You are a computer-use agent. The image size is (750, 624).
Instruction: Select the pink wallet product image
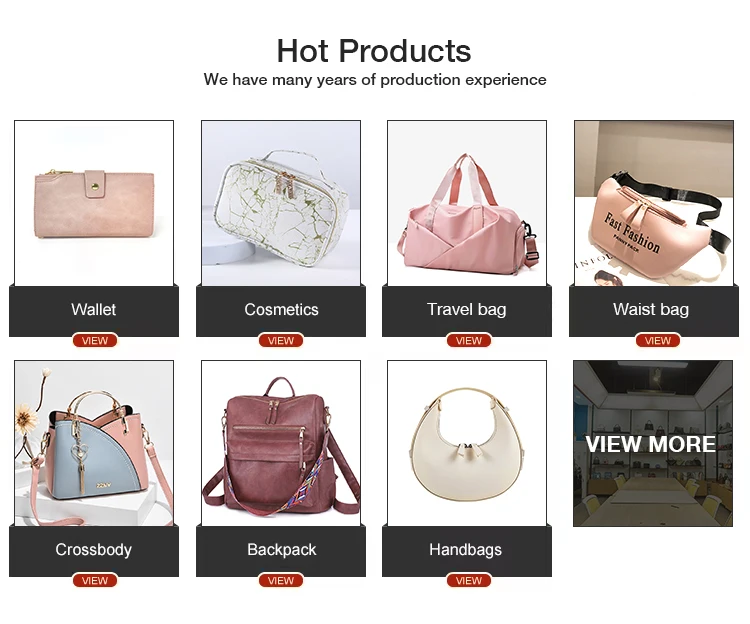[x=94, y=203]
